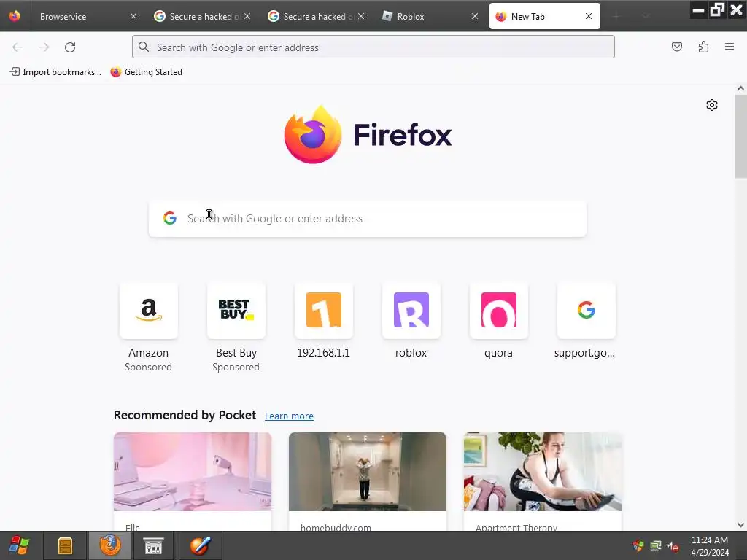This screenshot has height=560, width=747.
Task: Open the quora shortcut tile
Action: click(499, 311)
